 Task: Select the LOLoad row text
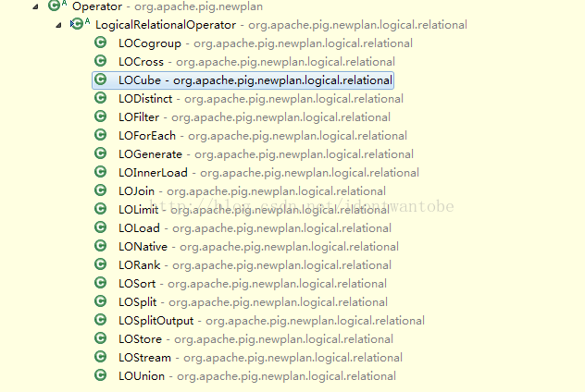coord(255,228)
